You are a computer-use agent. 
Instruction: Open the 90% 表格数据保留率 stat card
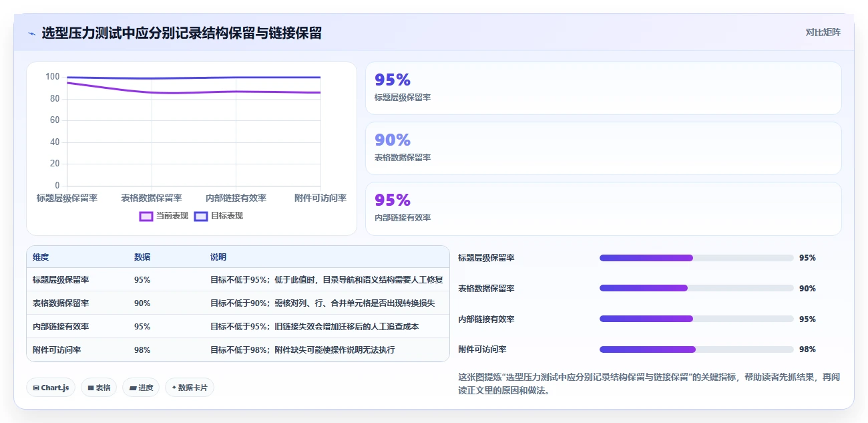[603, 148]
